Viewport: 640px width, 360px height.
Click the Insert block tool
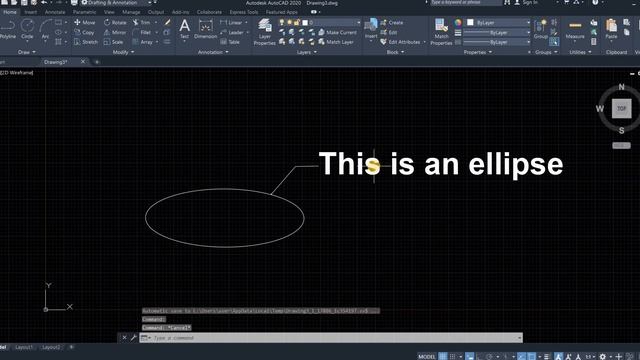click(x=371, y=29)
